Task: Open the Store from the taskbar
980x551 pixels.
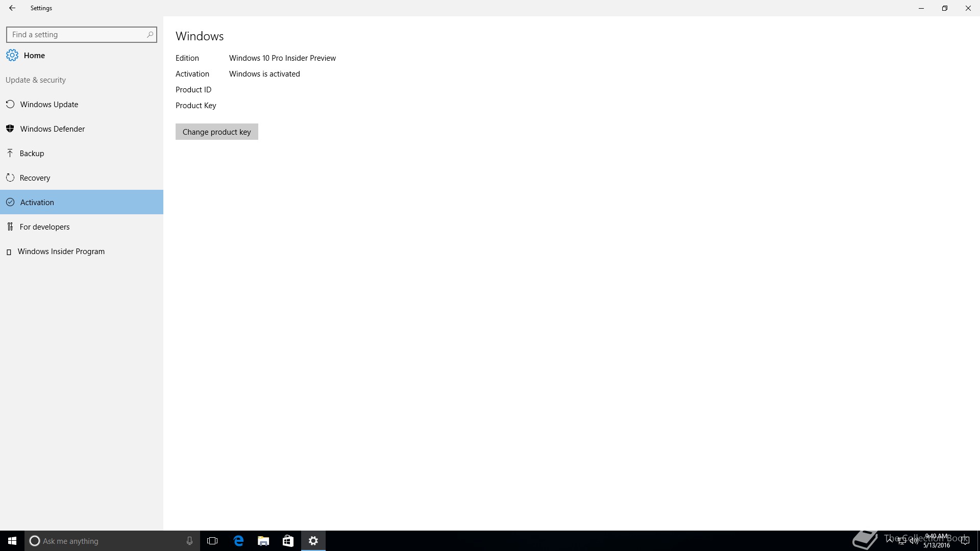Action: [288, 541]
